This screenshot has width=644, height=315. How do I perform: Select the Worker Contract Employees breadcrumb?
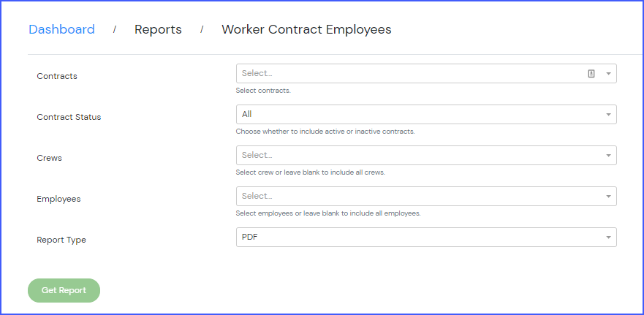tap(306, 29)
